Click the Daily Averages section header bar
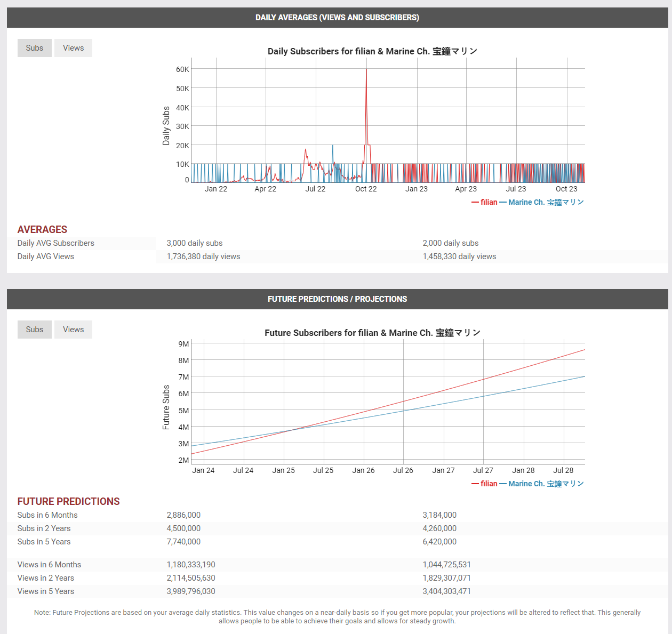 tap(337, 18)
